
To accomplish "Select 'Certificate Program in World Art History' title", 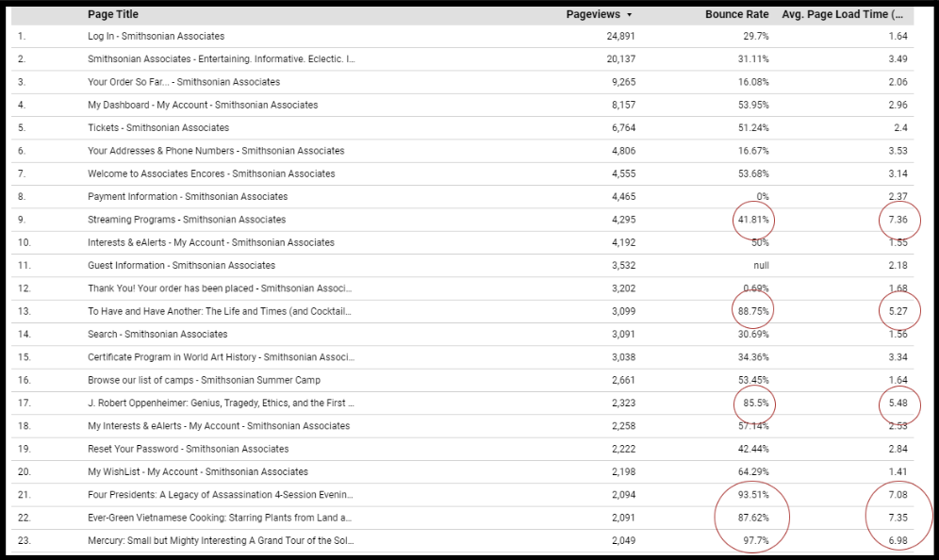I will click(221, 357).
